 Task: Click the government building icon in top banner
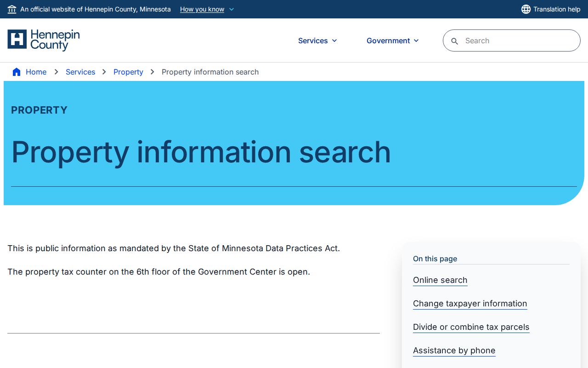pyautogui.click(x=12, y=9)
